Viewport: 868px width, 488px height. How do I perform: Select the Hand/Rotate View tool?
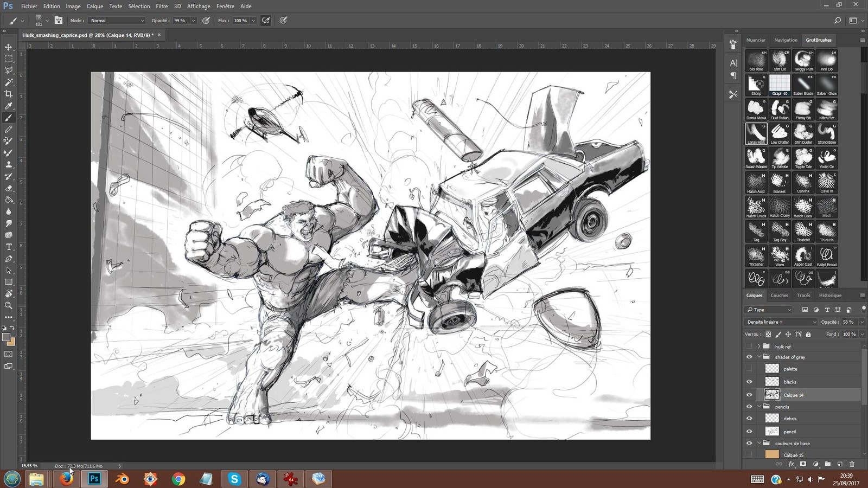point(9,293)
